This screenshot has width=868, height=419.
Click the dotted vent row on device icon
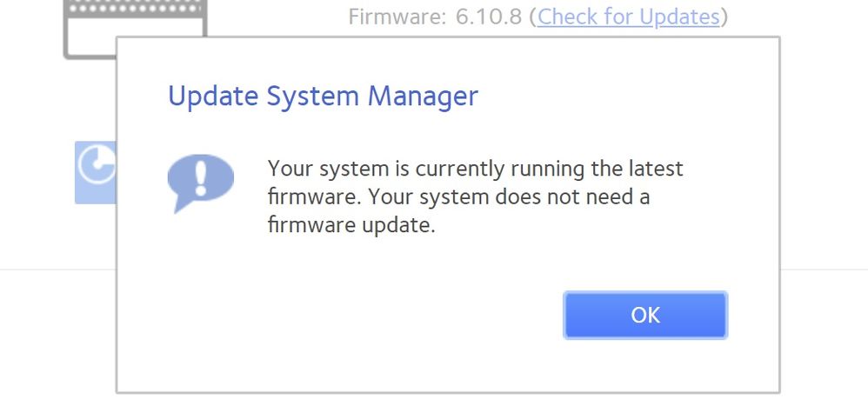(x=135, y=9)
